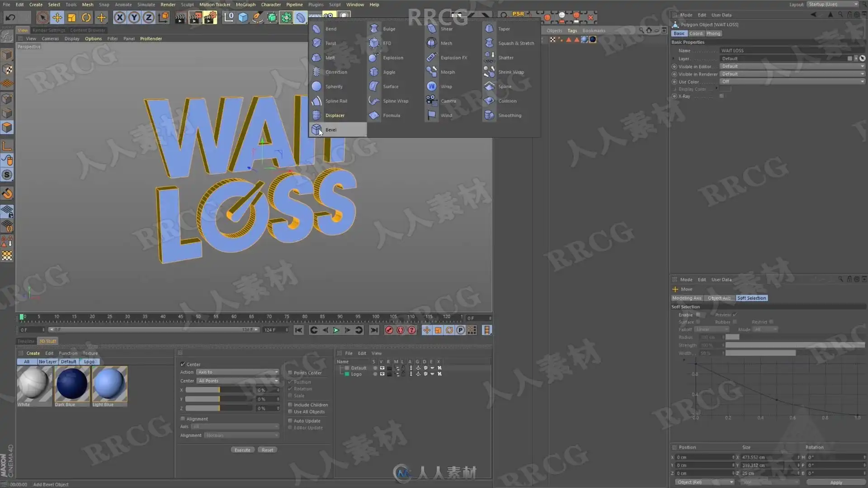The height and width of the screenshot is (488, 868).
Task: Toggle the Auto Update checkbox
Action: click(x=290, y=421)
